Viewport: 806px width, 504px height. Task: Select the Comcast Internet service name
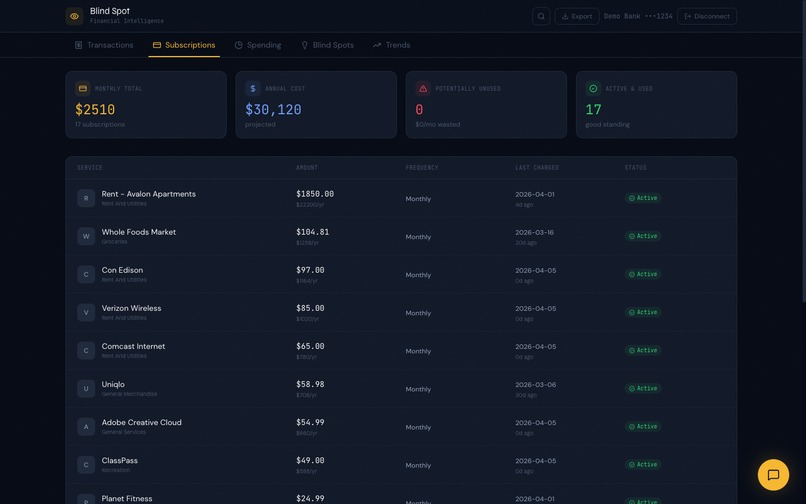point(134,346)
